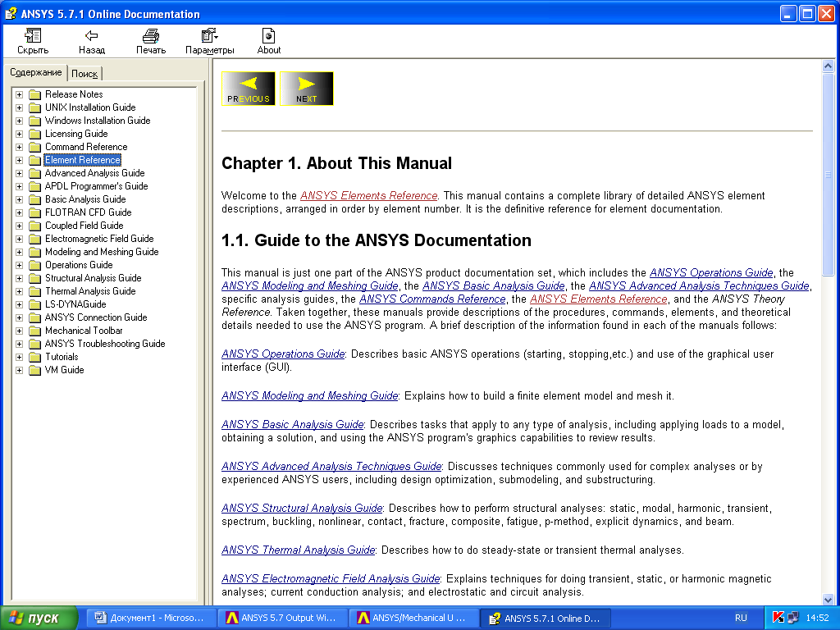This screenshot has width=840, height=630.
Task: Click the Mechanical Toolbar folder icon
Action: (34, 331)
